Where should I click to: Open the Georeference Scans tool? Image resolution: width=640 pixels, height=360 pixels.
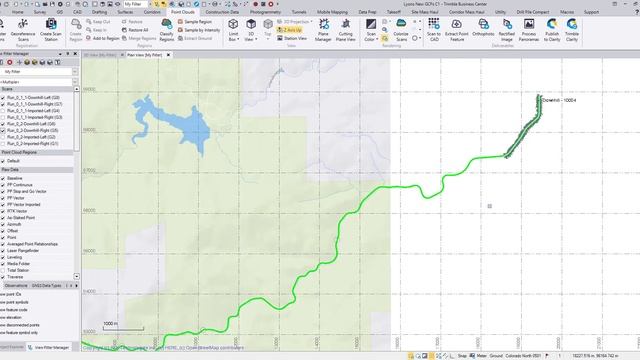point(23,30)
